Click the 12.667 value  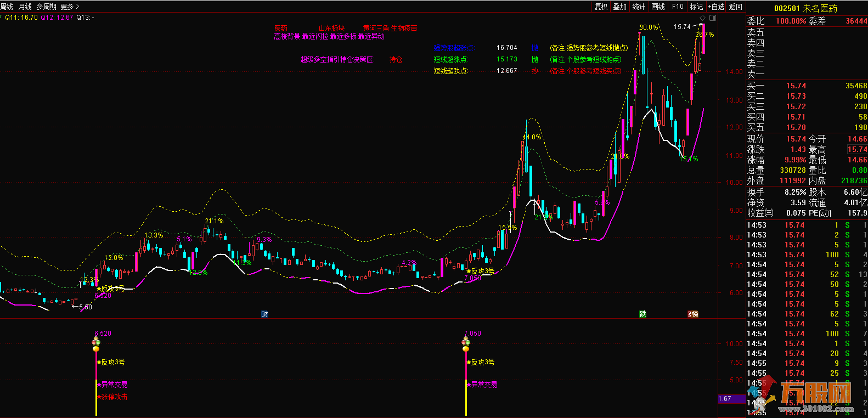click(507, 71)
